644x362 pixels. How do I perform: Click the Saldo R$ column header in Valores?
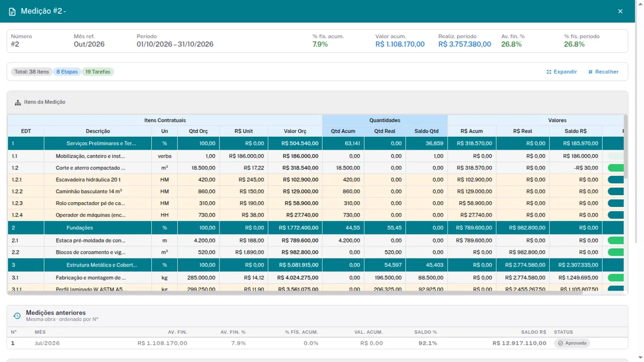(575, 131)
